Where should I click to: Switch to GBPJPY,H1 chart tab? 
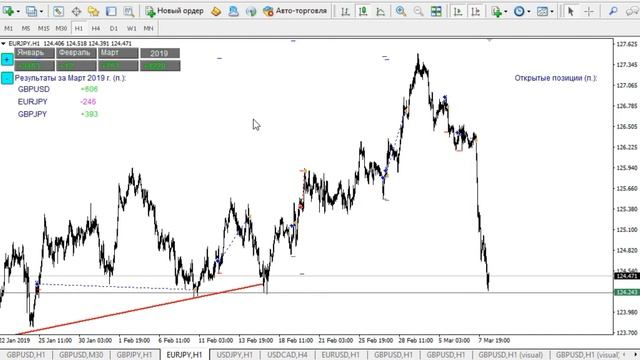(134, 355)
